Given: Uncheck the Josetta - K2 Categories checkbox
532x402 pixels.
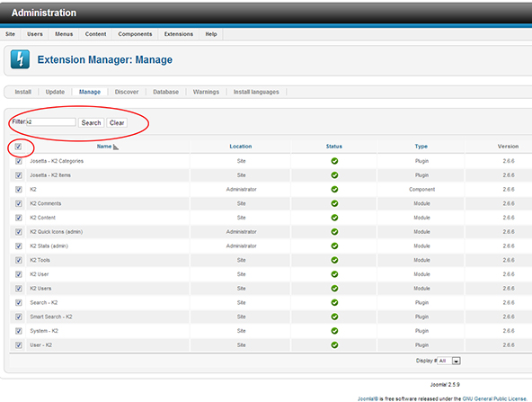Looking at the screenshot, I should coord(19,161).
